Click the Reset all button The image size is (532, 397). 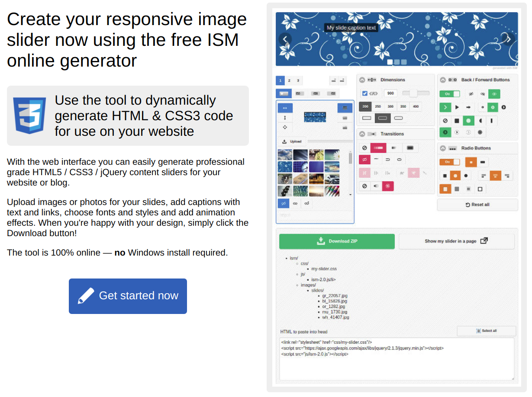click(x=477, y=205)
